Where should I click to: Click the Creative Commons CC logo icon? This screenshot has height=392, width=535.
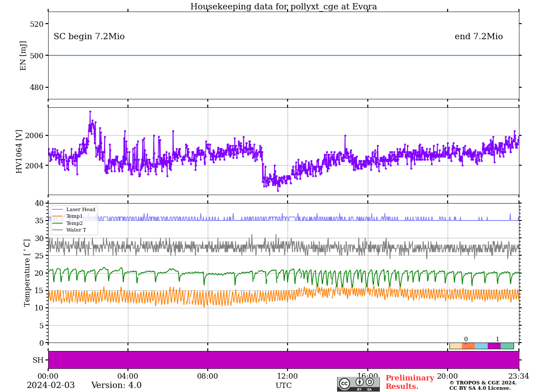pyautogui.click(x=344, y=383)
